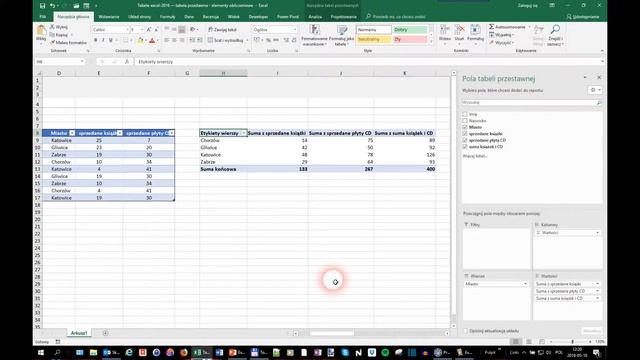Toggle bold formatting
640x360 pixels.
96,40
